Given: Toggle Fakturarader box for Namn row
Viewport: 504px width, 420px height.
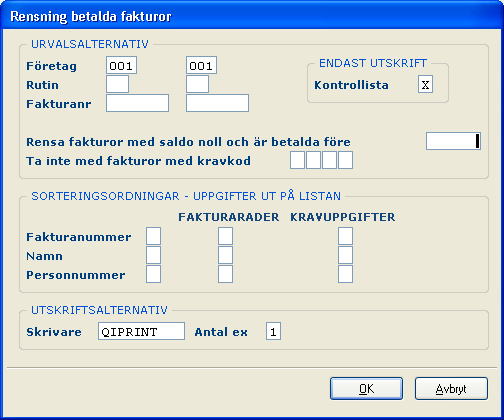Looking at the screenshot, I should click(225, 255).
